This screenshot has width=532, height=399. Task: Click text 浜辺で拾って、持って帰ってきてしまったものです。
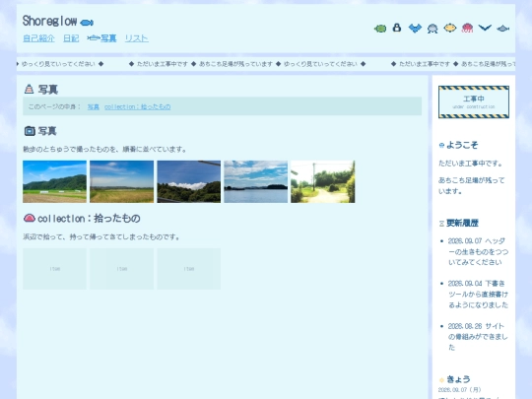[x=101, y=236]
